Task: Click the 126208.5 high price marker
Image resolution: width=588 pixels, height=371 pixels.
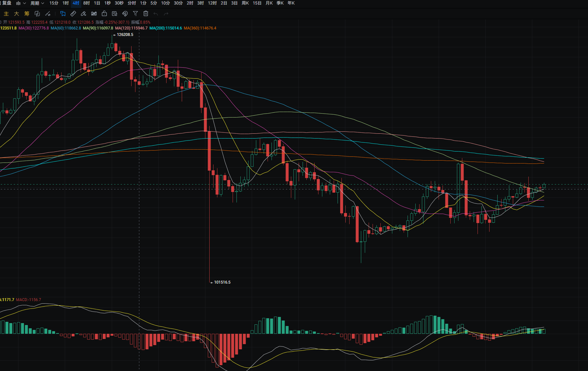Action: [125, 35]
